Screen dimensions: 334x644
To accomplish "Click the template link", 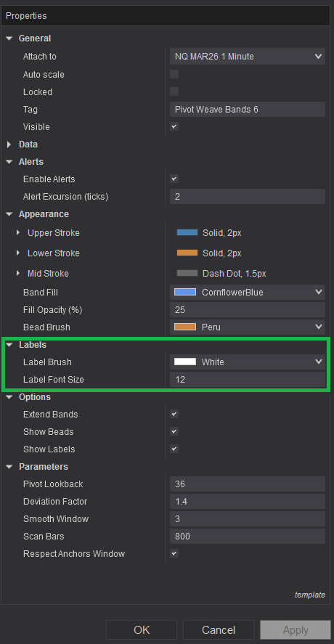I will pyautogui.click(x=310, y=595).
